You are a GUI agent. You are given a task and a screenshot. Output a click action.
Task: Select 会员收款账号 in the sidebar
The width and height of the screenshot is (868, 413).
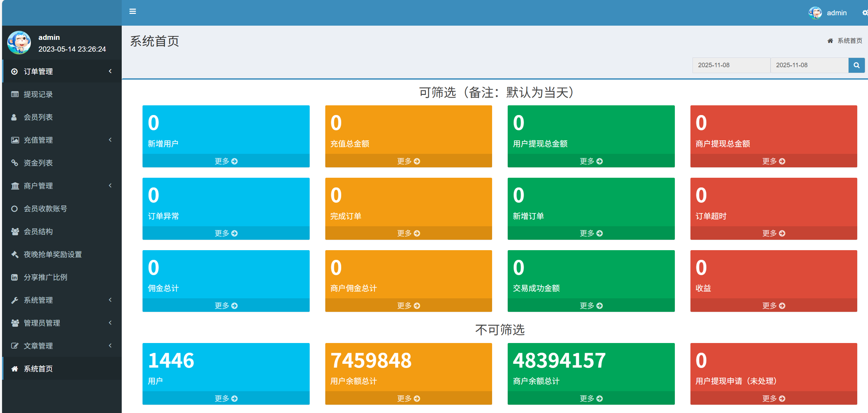click(45, 209)
